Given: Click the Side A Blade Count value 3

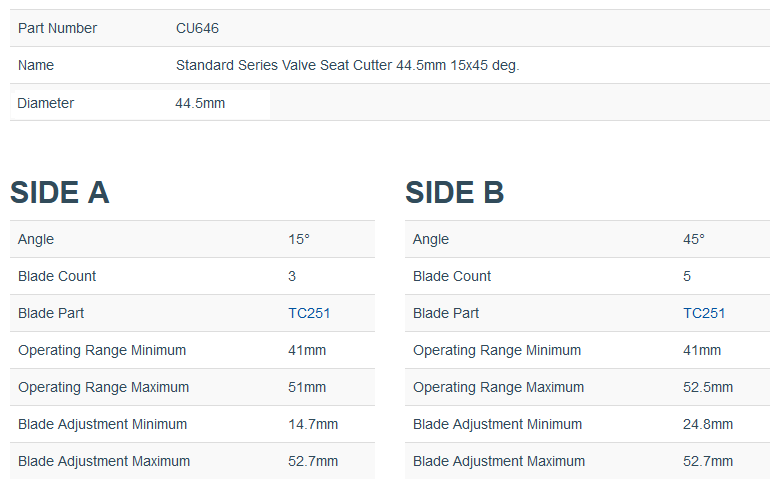Looking at the screenshot, I should (x=292, y=276).
